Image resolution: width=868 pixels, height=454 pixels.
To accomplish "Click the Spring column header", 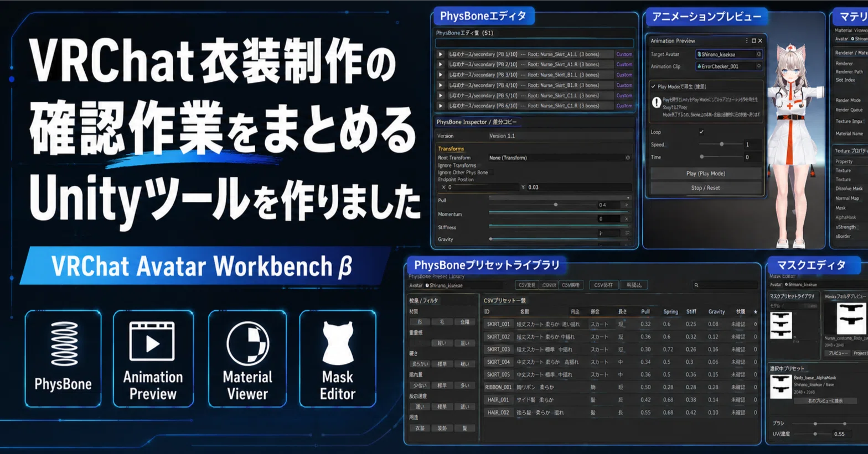I will pos(670,312).
